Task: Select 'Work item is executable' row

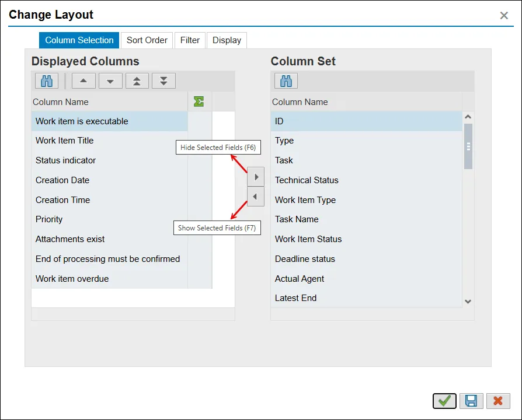Action: (110, 121)
